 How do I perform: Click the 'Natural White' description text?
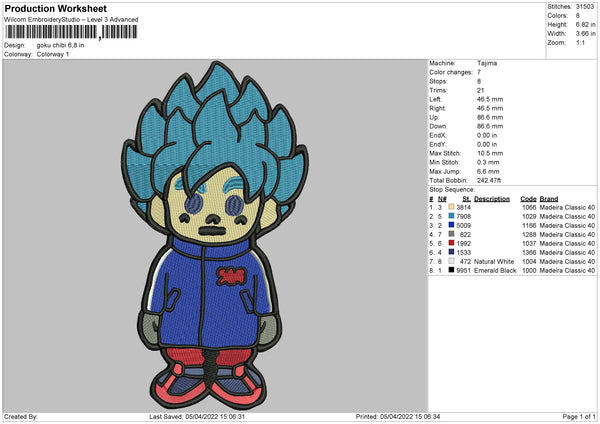pos(494,262)
